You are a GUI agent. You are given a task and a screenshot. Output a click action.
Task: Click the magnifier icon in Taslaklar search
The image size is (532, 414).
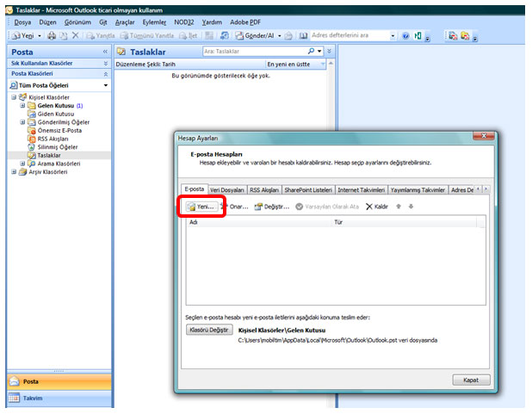click(x=311, y=52)
